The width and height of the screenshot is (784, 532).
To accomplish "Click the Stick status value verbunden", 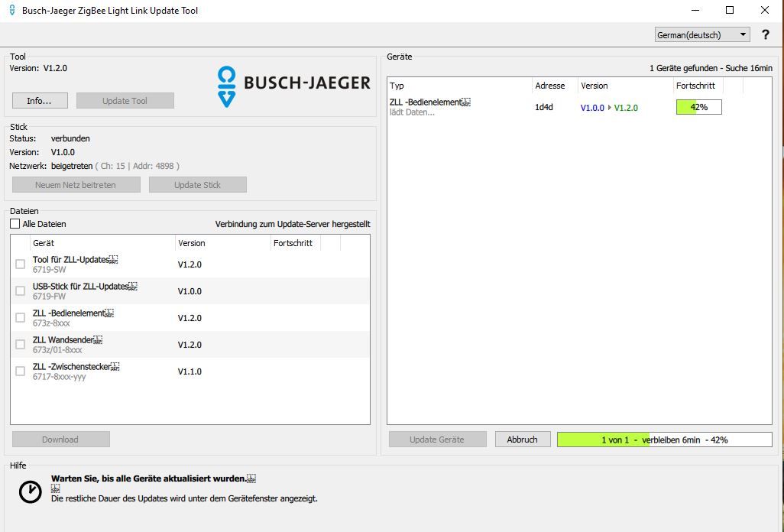I will pyautogui.click(x=70, y=138).
